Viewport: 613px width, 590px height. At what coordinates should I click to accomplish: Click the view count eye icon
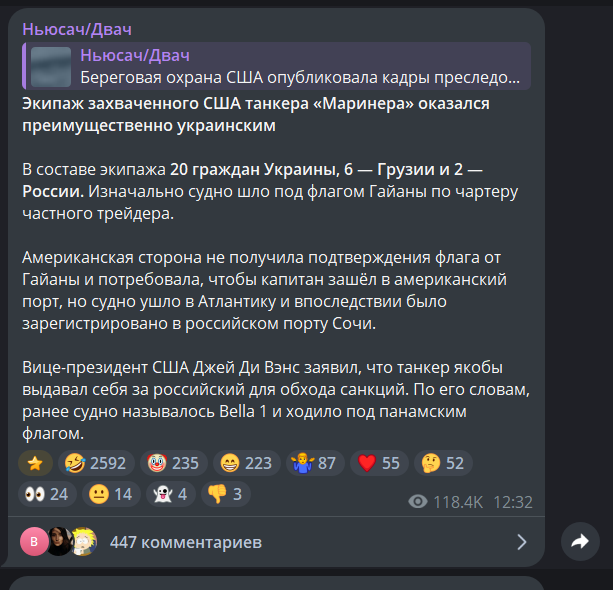point(418,502)
